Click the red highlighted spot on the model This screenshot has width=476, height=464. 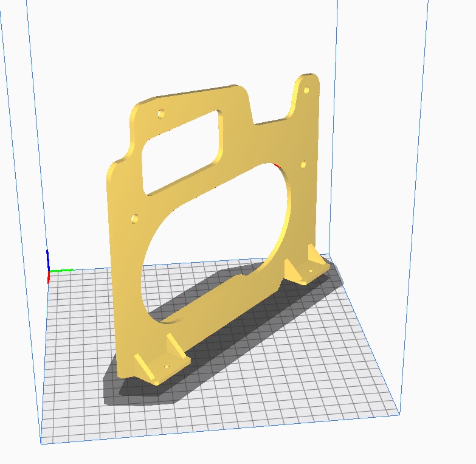277,164
